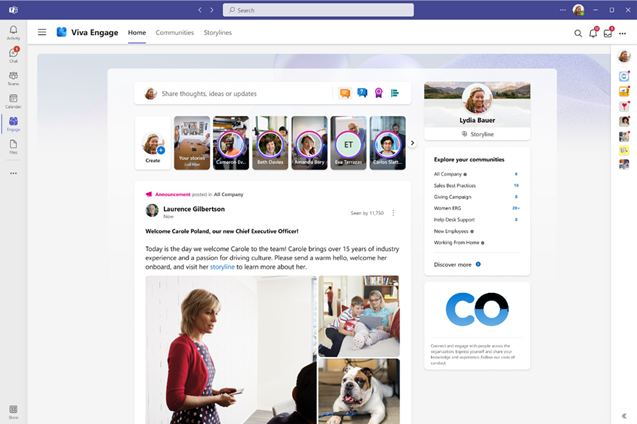Open Giving Campaign community
Image resolution: width=637 pixels, height=424 pixels.
[x=453, y=197]
